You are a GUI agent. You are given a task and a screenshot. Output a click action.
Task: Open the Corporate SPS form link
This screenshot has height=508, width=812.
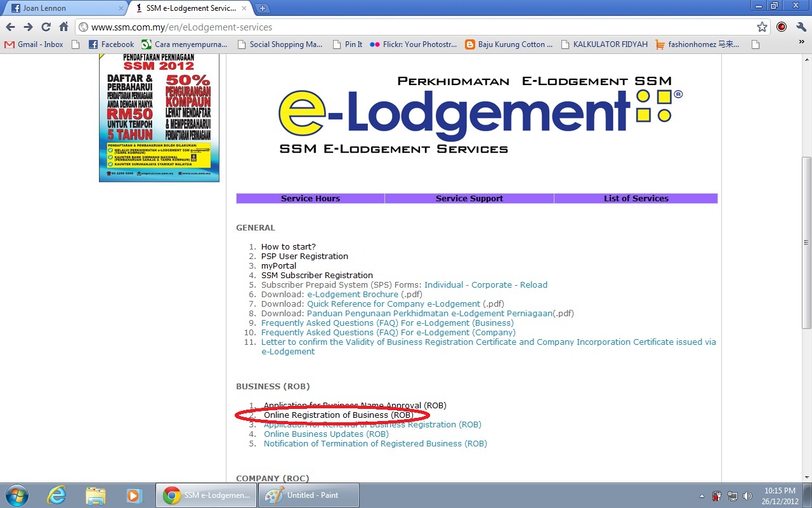point(492,284)
